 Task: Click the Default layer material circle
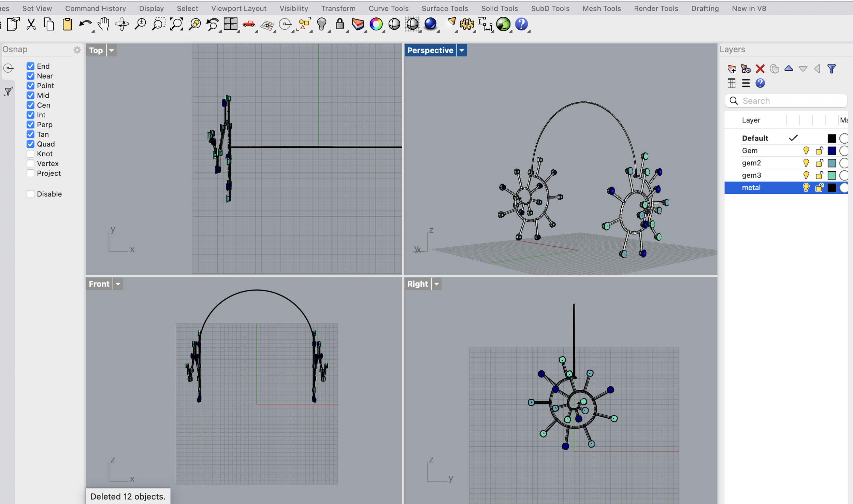point(843,138)
